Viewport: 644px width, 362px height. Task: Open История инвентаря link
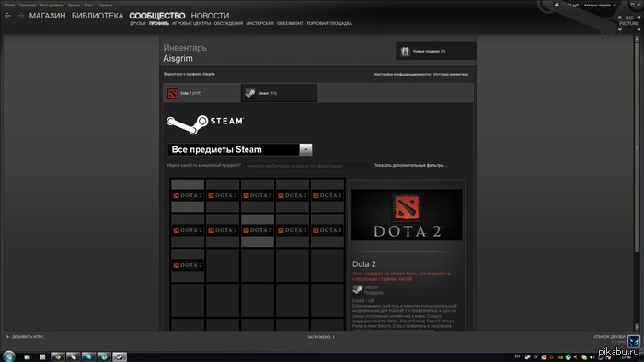pos(451,75)
